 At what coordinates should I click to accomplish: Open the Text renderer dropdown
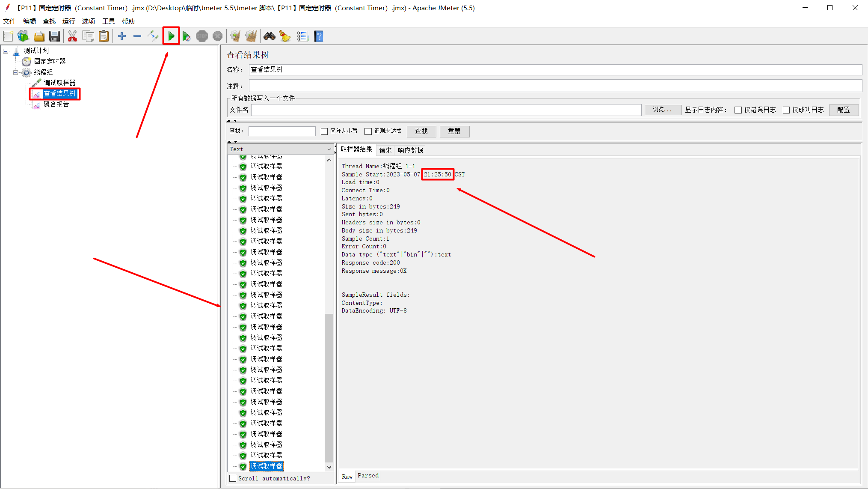coord(280,149)
